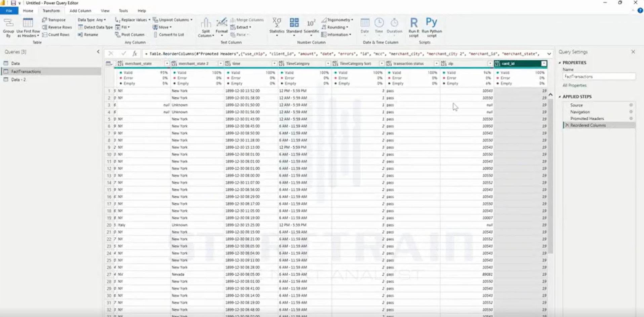Run Python script
This screenshot has width=644, height=317.
click(x=432, y=28)
